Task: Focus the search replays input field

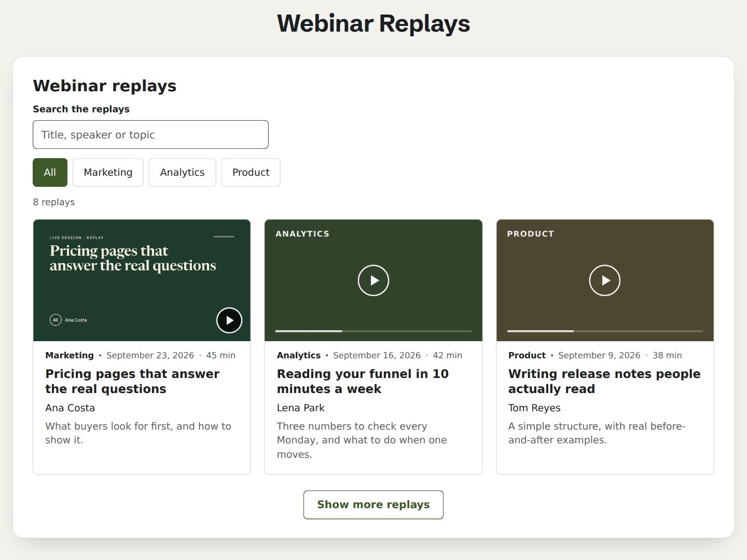Action: (150, 135)
